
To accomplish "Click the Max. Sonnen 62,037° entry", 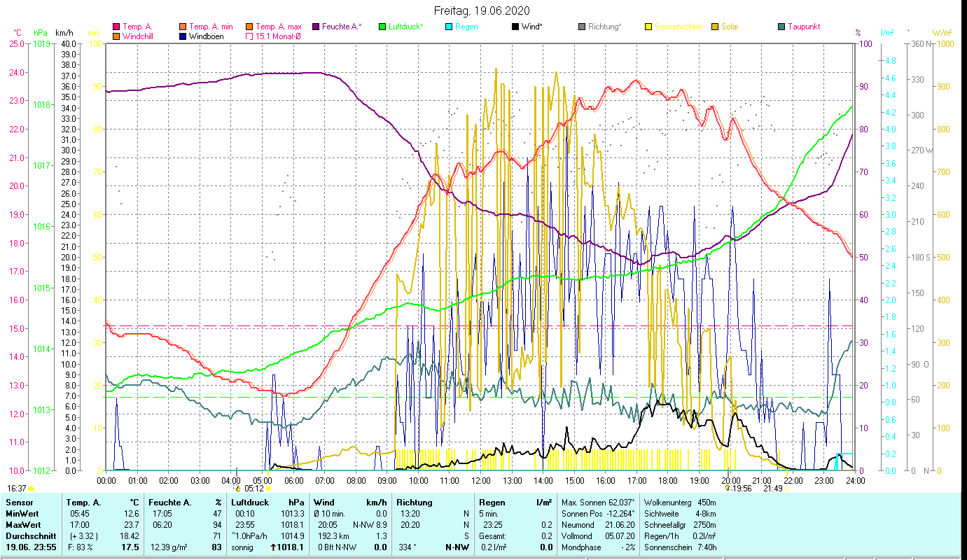I will click(x=598, y=503).
